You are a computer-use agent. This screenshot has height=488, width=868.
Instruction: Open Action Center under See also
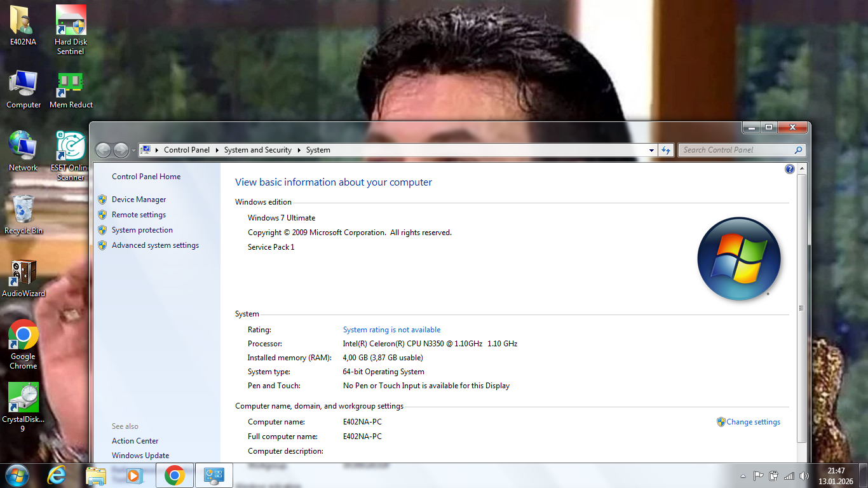click(x=135, y=441)
